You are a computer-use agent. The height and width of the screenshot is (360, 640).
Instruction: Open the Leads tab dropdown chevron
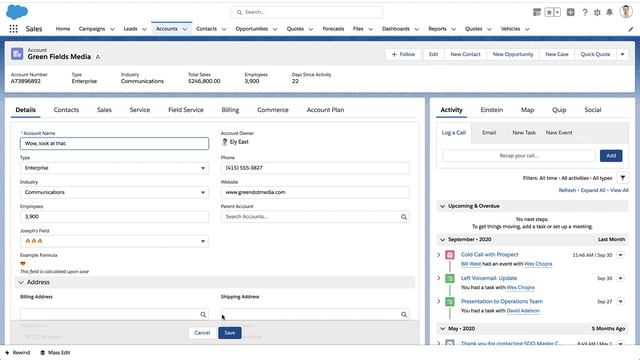[144, 29]
